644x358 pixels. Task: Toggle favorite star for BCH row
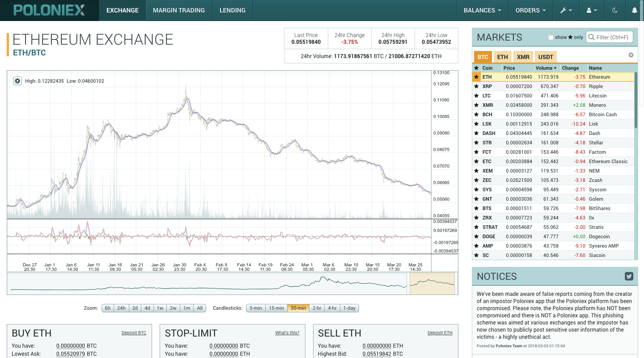476,114
